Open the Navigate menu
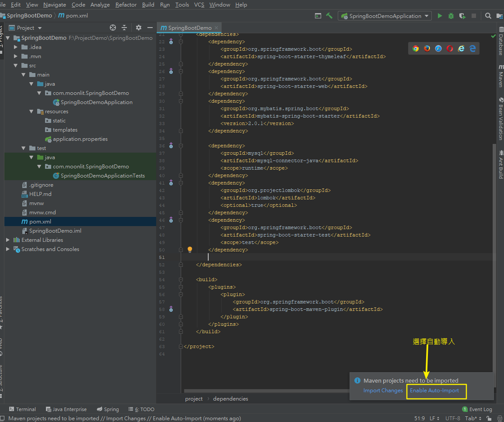The image size is (504, 422). [55, 4]
